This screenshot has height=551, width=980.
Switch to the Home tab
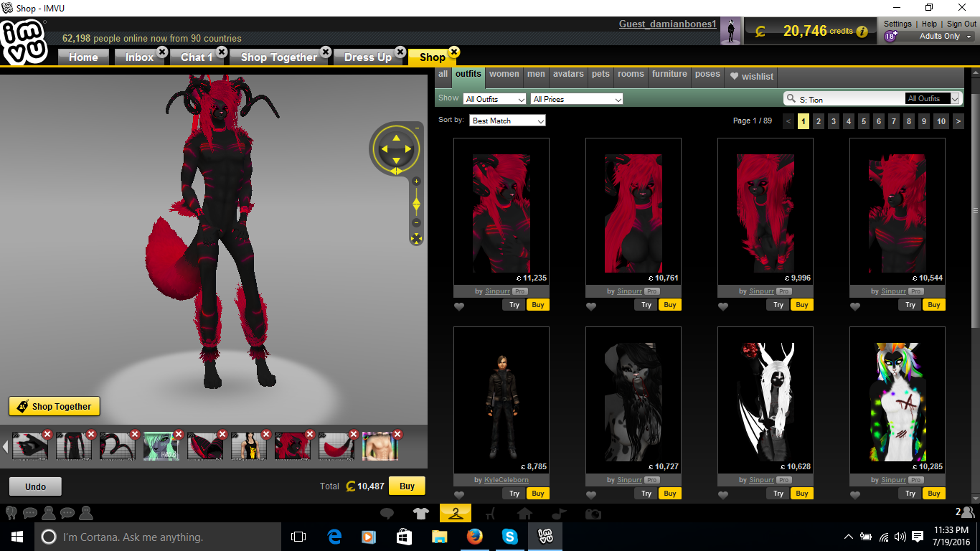[83, 57]
